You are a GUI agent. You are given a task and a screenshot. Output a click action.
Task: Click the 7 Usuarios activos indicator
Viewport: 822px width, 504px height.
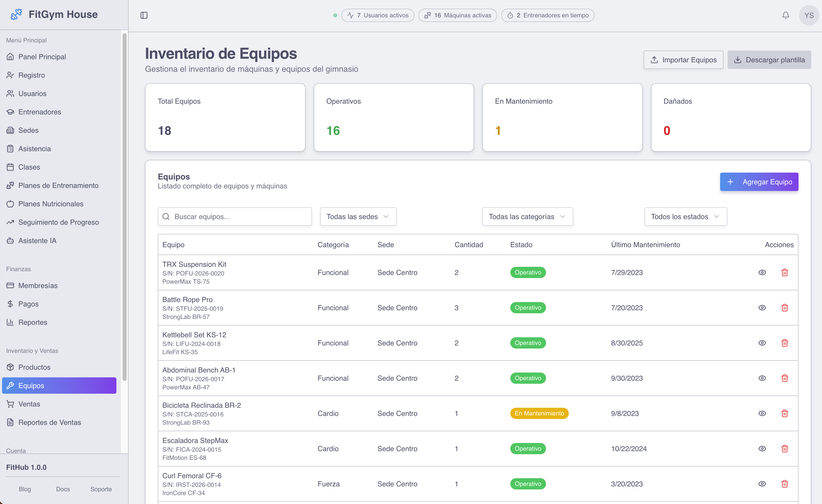378,15
